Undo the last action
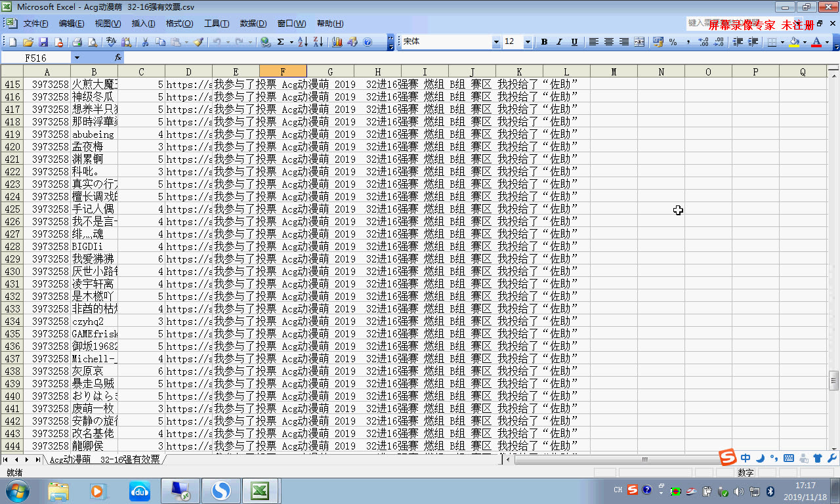Screen dimensions: 840x504 (x=217, y=42)
